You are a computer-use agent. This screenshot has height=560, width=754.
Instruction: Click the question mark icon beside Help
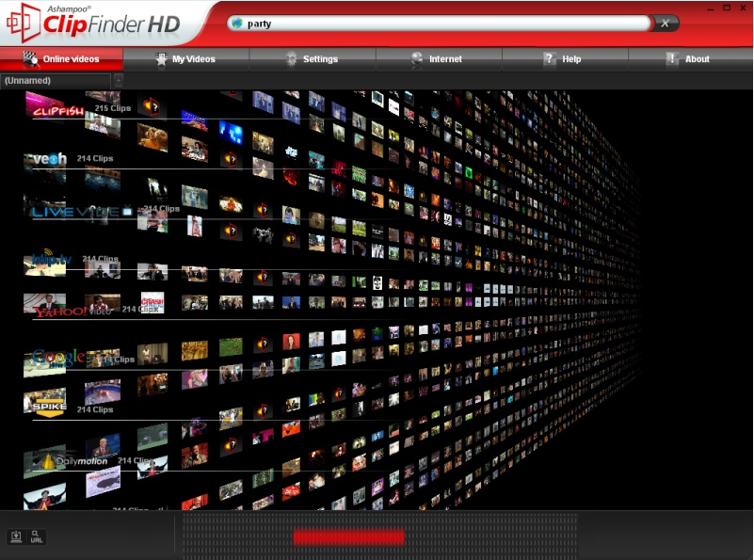(x=549, y=58)
